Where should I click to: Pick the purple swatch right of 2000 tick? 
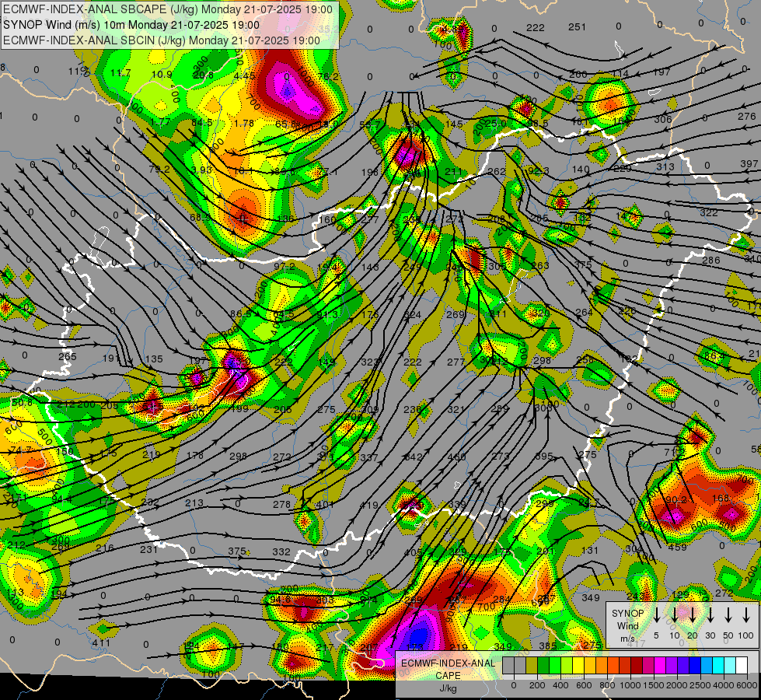[682, 665]
